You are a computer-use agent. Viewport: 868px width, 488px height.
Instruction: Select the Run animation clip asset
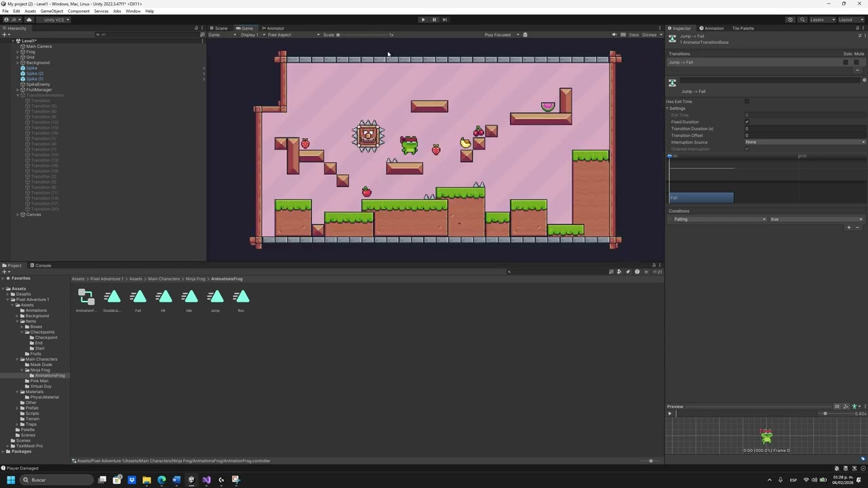(x=241, y=300)
